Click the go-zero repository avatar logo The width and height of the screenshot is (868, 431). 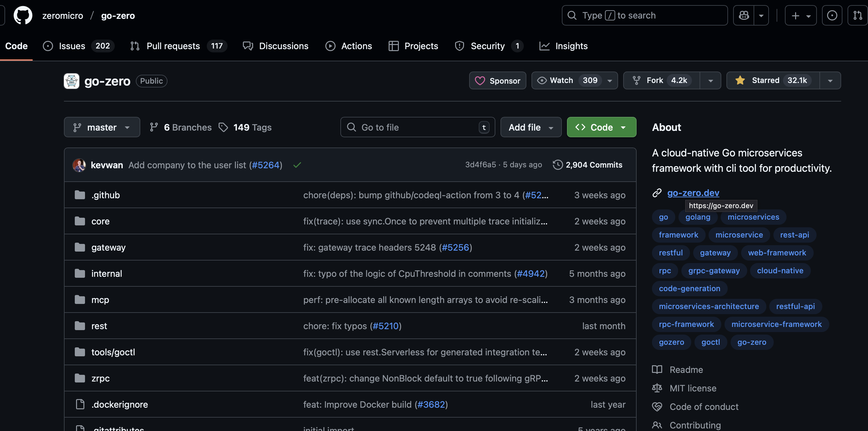(x=72, y=81)
